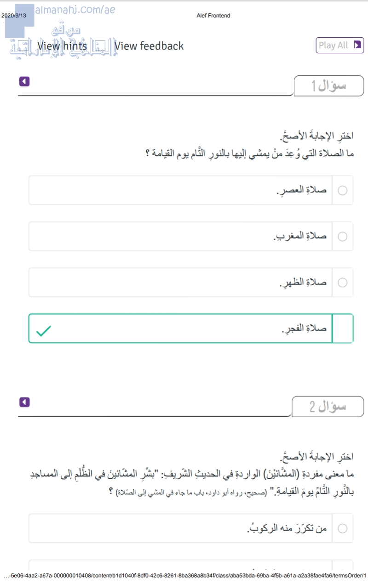Click purple audio icon beside سؤال 1
The height and width of the screenshot is (588, 368).
click(x=24, y=82)
